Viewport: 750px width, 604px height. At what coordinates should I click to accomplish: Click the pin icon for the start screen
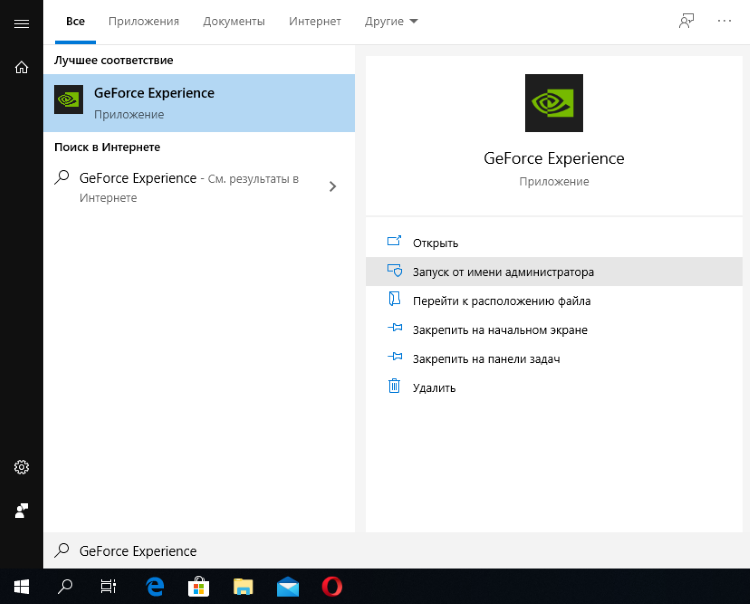click(x=395, y=328)
